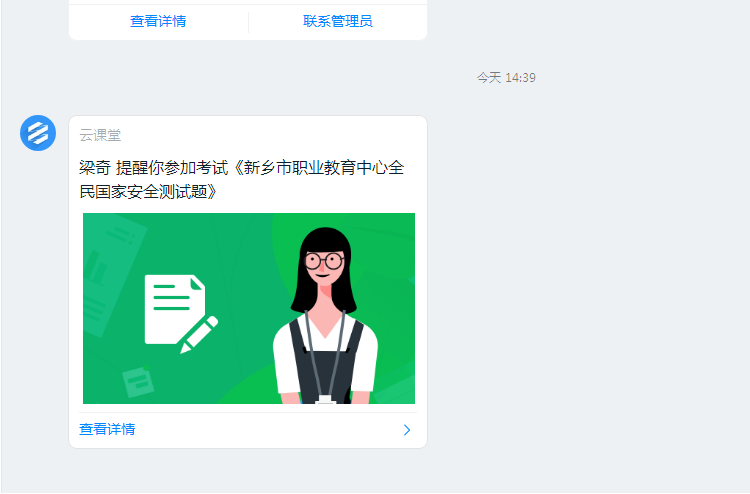
Task: Click the document and pencil icon in banner
Action: pyautogui.click(x=181, y=314)
